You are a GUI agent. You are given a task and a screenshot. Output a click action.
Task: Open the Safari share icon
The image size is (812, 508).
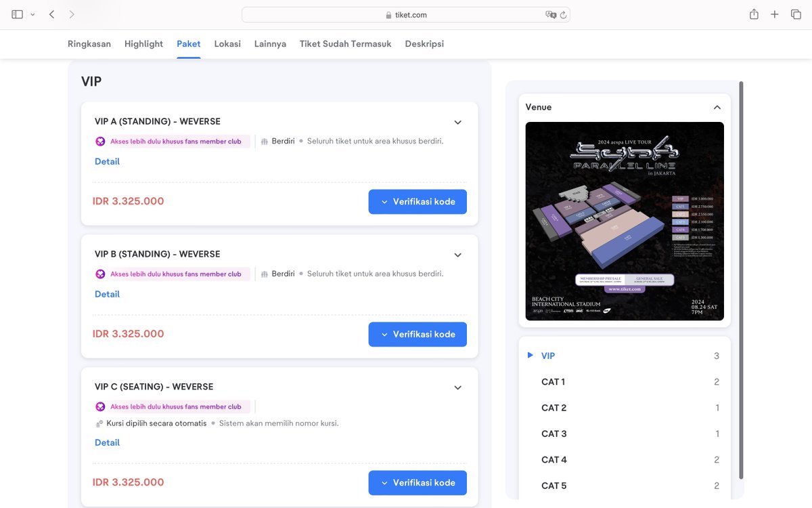coord(754,14)
